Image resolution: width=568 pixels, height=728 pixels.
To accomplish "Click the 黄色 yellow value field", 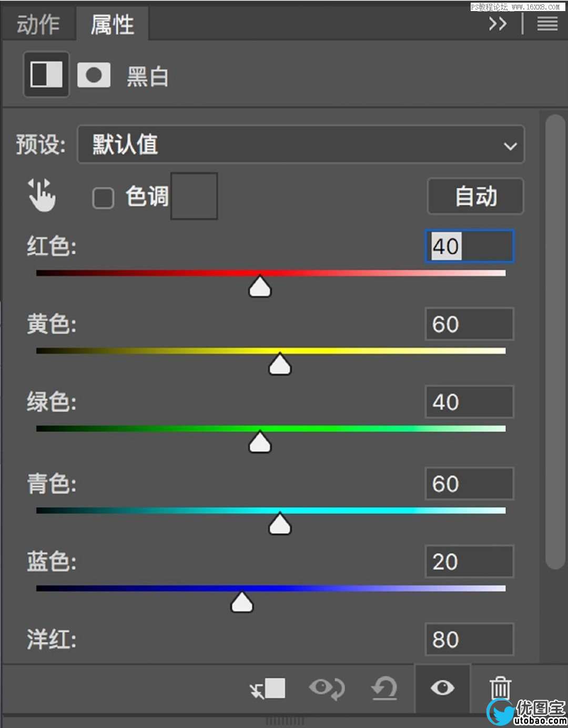I will pos(469,324).
